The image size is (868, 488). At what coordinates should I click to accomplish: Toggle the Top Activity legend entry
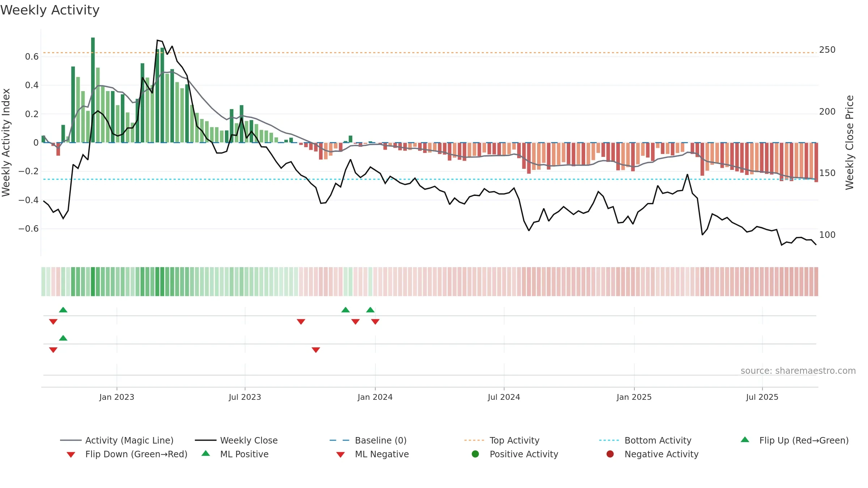502,440
